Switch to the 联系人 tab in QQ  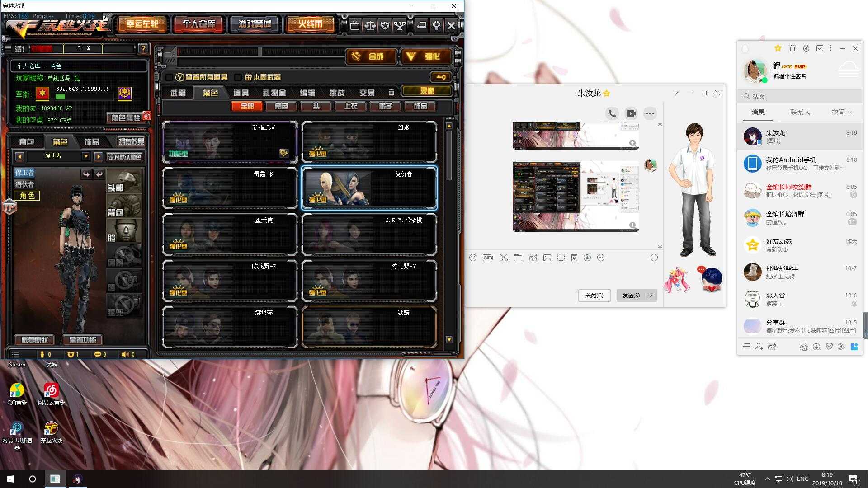click(x=800, y=112)
